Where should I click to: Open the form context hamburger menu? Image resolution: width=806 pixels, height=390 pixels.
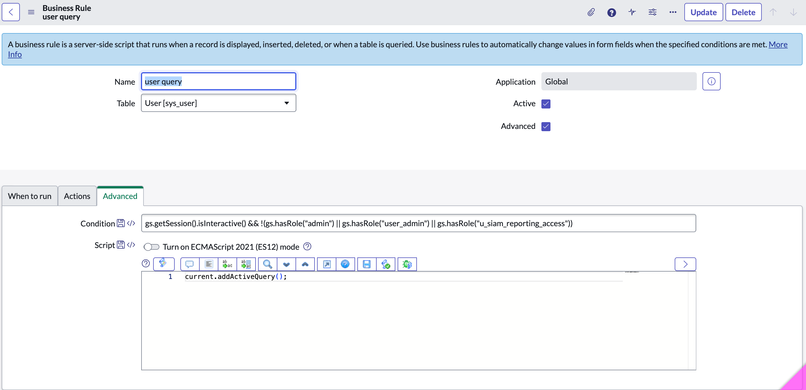click(31, 12)
